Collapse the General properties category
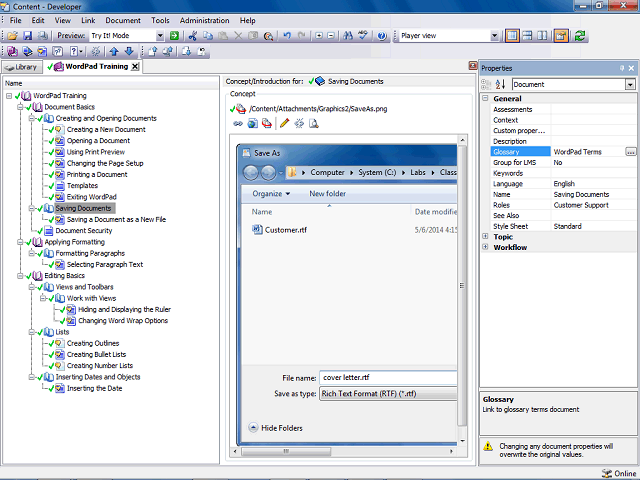The width and height of the screenshot is (640, 480). [x=485, y=98]
